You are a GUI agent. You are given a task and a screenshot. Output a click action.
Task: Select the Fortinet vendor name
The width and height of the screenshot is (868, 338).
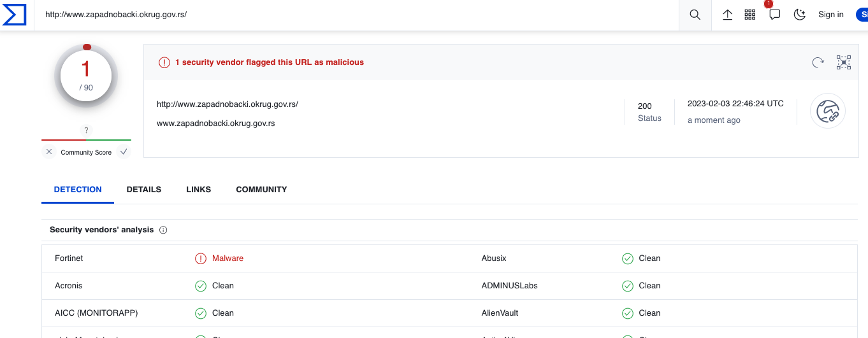tap(69, 258)
